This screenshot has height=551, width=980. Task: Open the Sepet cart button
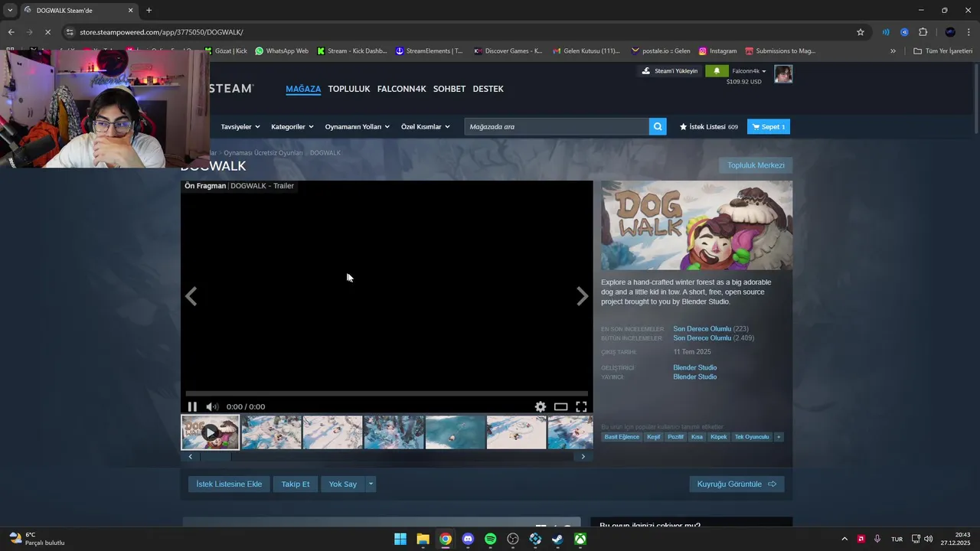coord(769,127)
